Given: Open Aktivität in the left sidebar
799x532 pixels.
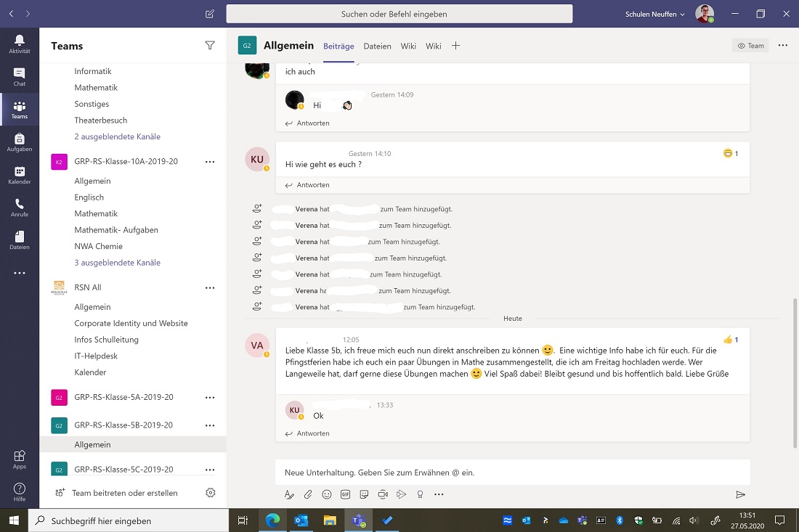Looking at the screenshot, I should [x=19, y=44].
